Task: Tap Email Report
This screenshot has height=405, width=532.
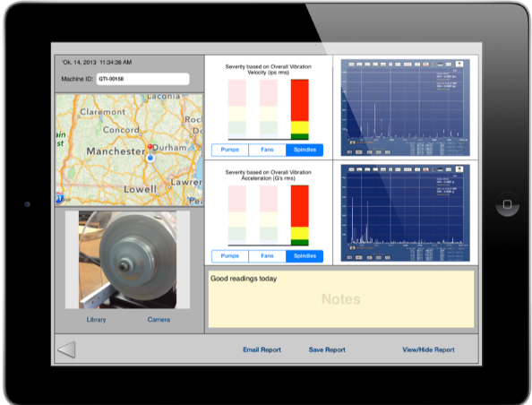Action: [262, 349]
